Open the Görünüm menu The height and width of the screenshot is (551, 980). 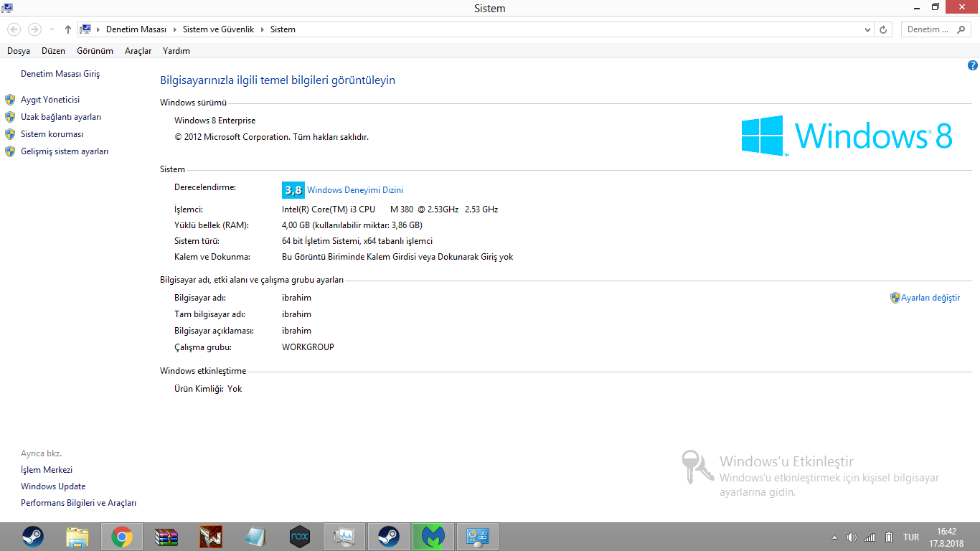click(x=95, y=51)
